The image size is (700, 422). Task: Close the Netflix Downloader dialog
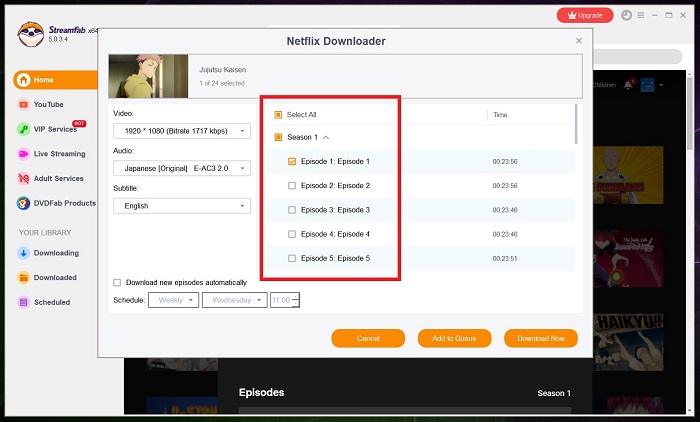coord(579,41)
